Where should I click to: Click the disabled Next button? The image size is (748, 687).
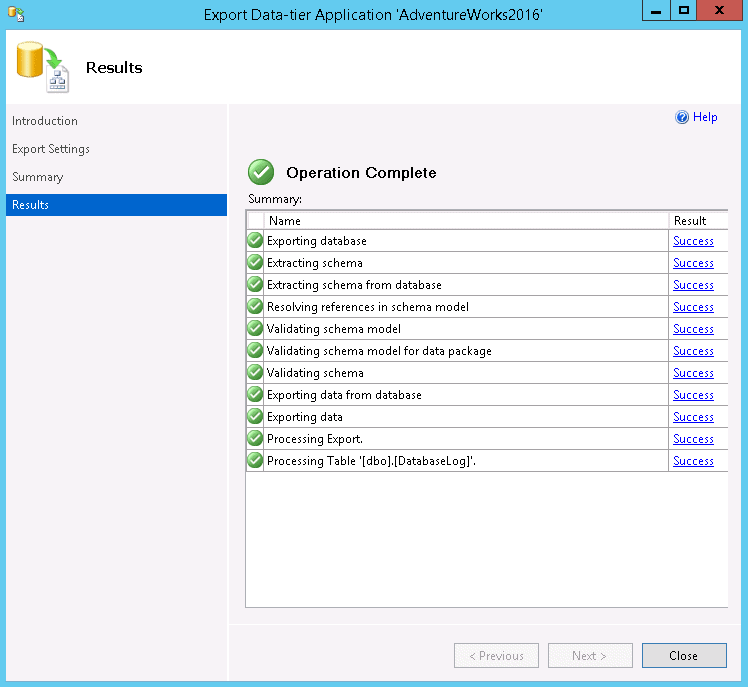coord(590,656)
